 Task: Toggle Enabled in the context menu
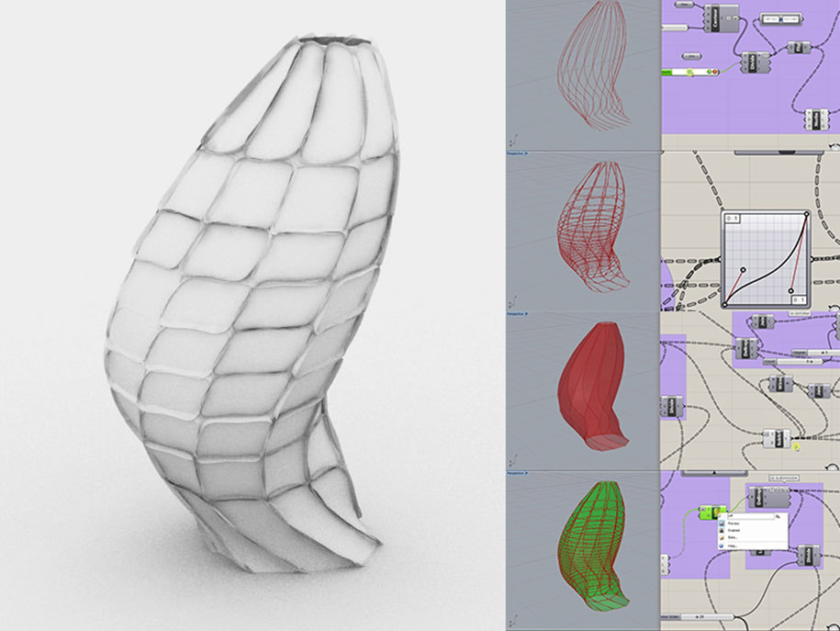(x=734, y=531)
